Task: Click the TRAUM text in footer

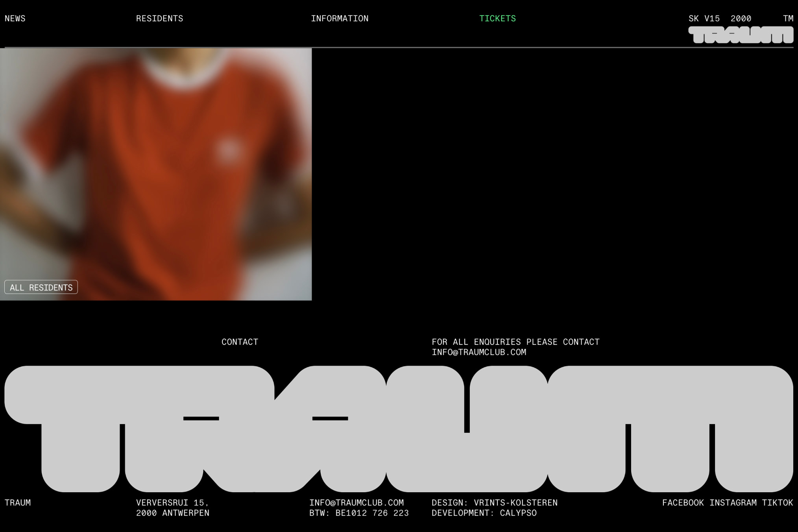Action: [x=18, y=502]
